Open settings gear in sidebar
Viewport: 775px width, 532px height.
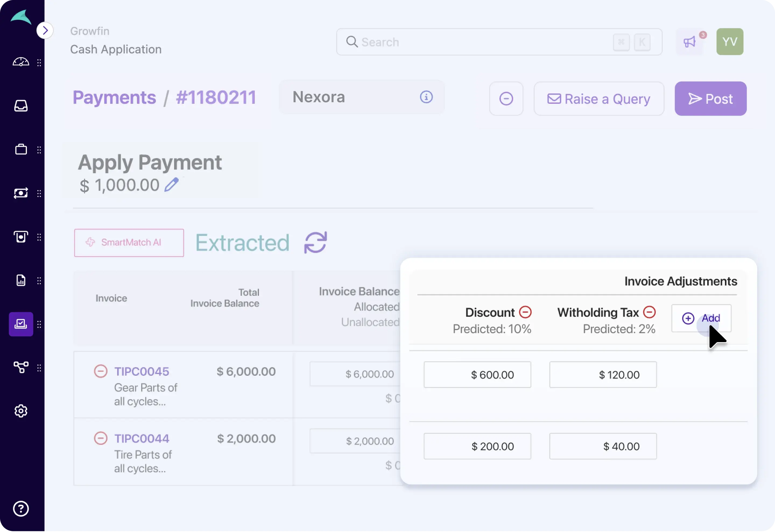(21, 411)
